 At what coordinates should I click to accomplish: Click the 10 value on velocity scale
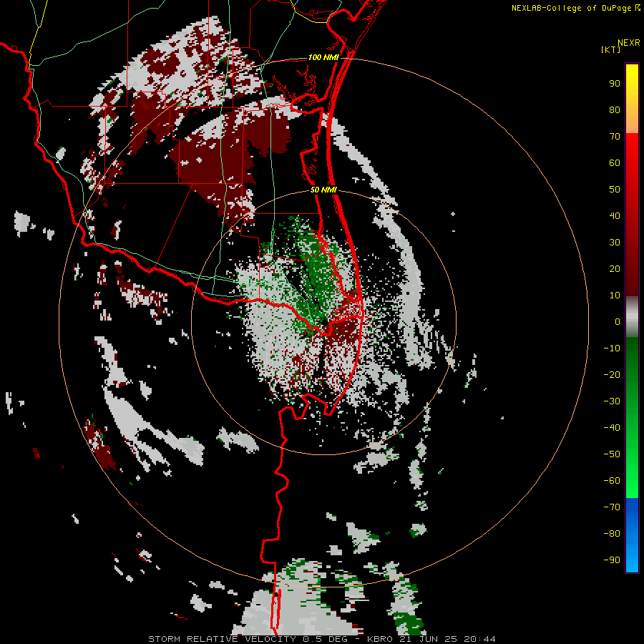pos(615,296)
